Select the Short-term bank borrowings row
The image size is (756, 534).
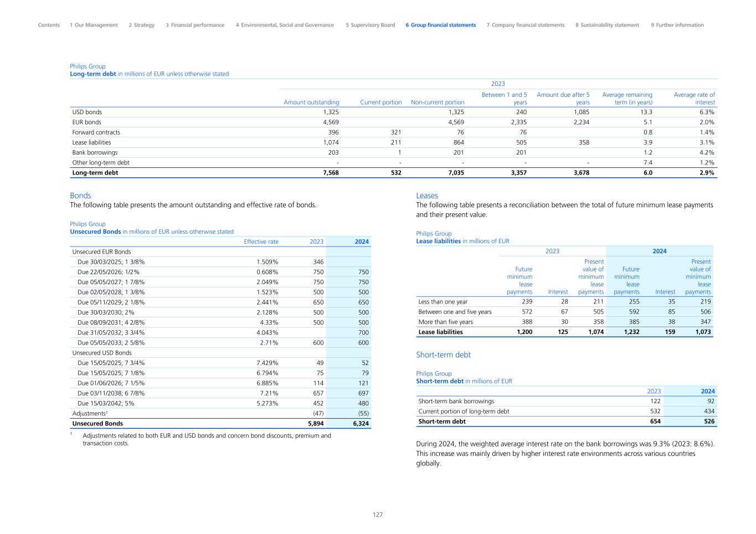456,401
